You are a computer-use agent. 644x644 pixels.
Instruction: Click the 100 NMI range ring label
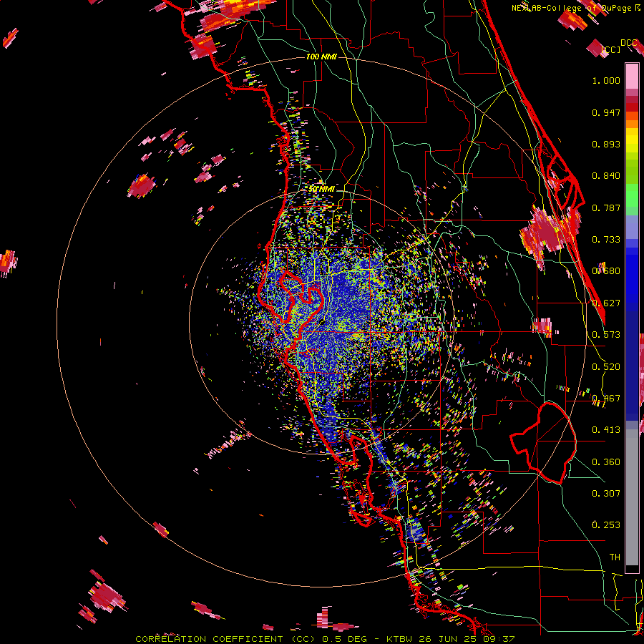coord(321,57)
